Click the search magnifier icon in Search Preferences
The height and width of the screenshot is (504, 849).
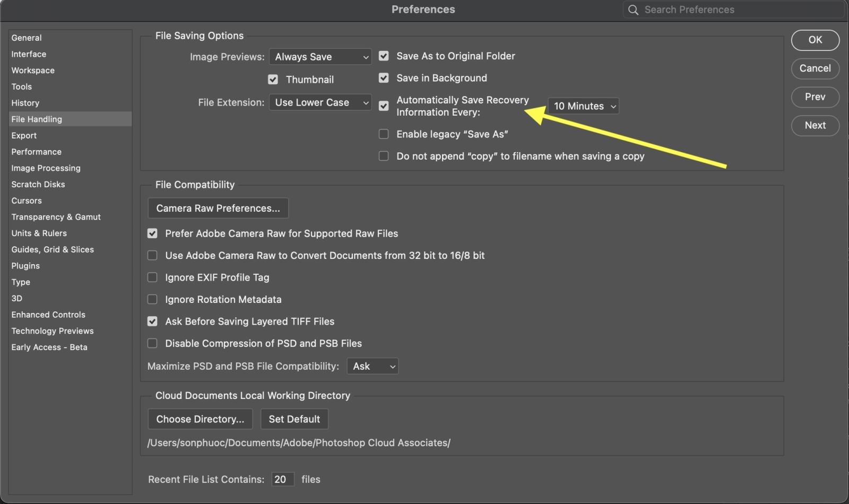point(633,10)
